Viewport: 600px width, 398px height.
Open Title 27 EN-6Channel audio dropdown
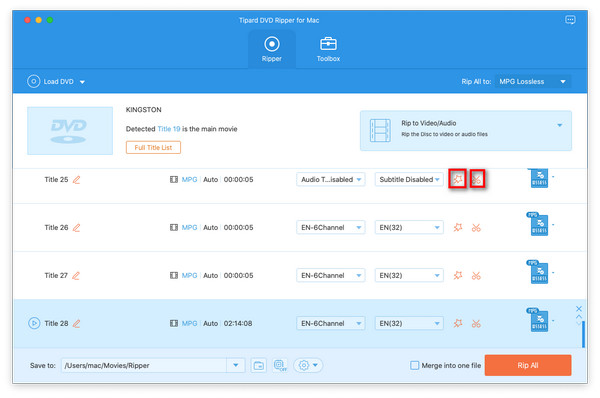331,275
